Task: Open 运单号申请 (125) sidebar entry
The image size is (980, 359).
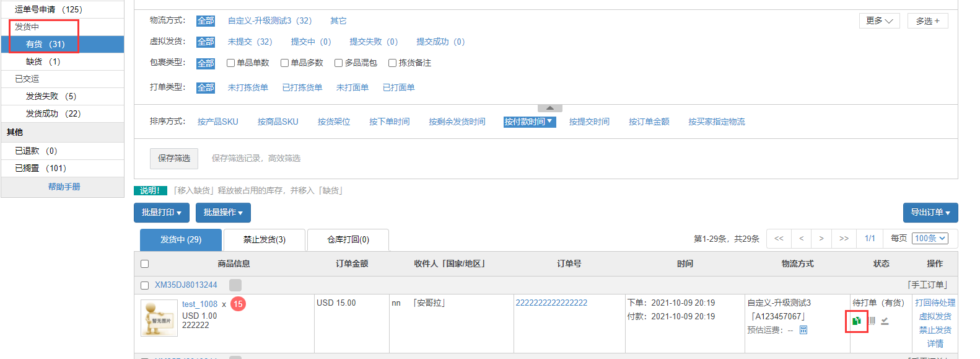Action: (63, 9)
